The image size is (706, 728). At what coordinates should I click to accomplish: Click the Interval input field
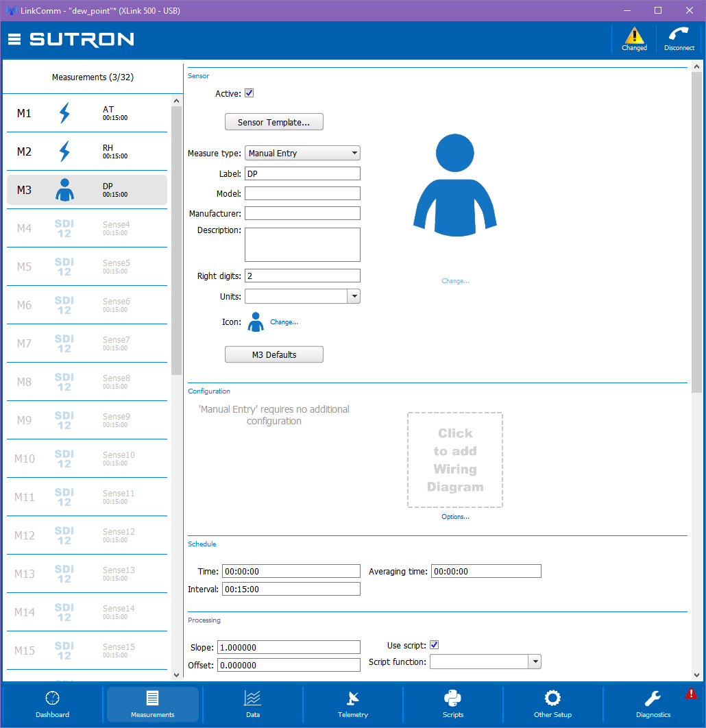coord(291,589)
